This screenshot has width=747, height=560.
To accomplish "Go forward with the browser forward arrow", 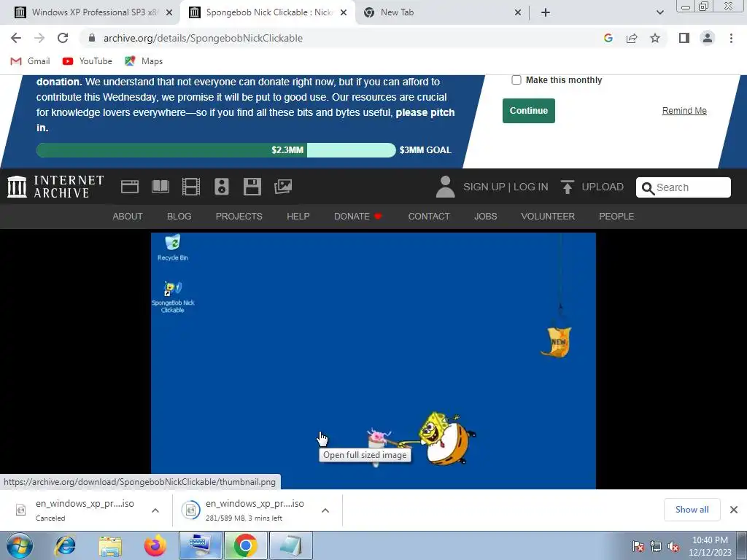I will tap(39, 38).
